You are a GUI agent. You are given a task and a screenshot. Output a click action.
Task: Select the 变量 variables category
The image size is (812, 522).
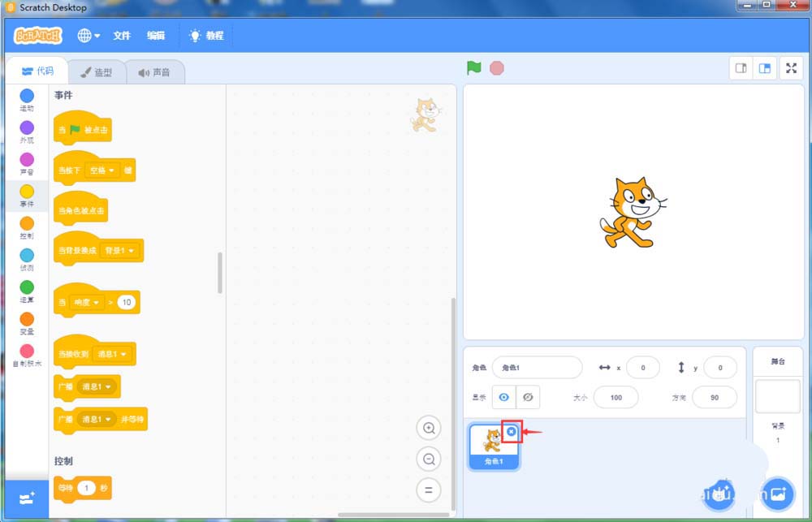pyautogui.click(x=27, y=324)
